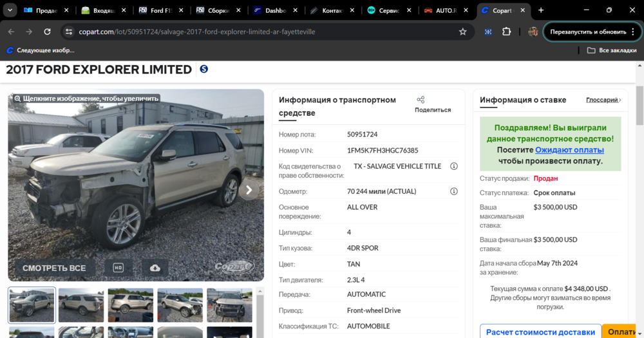Go back to previous page
The image size is (644, 338).
[x=11, y=32]
